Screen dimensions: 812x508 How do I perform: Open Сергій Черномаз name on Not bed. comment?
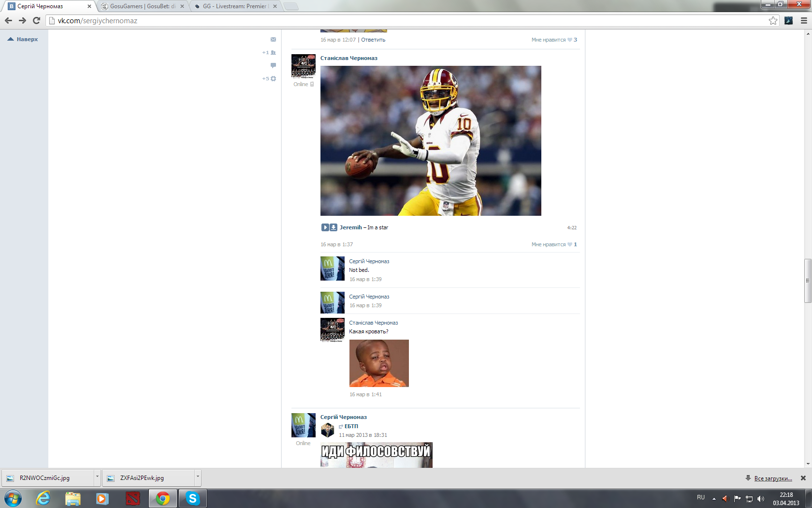[369, 261]
